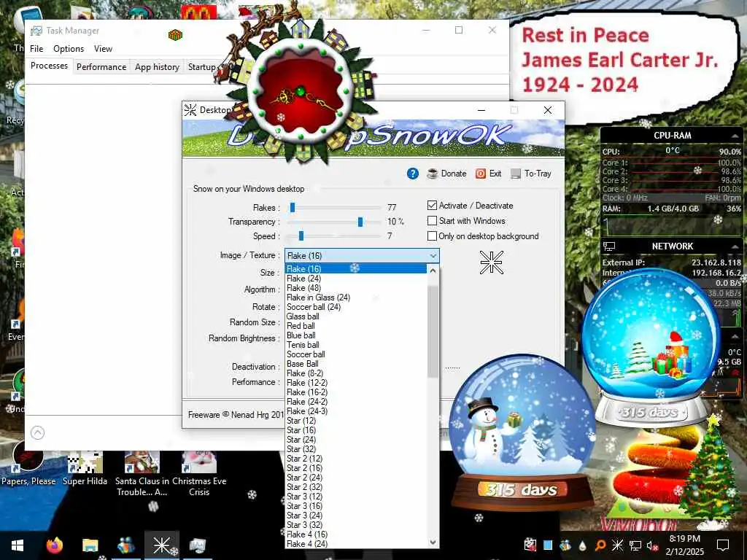Open the notification action center
Screen dimensions: 747x560
point(723,545)
